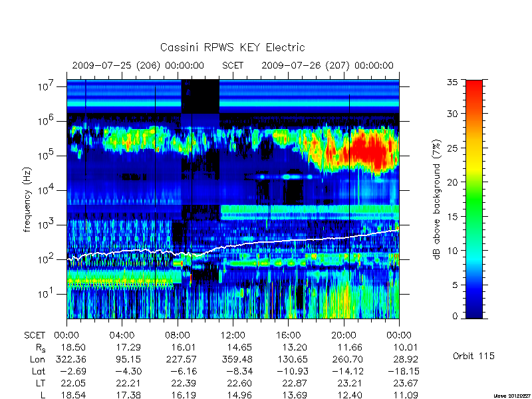Image resolution: width=532 pixels, height=399 pixels.
Task: Click the Lon value 130.65
Action: click(292, 359)
